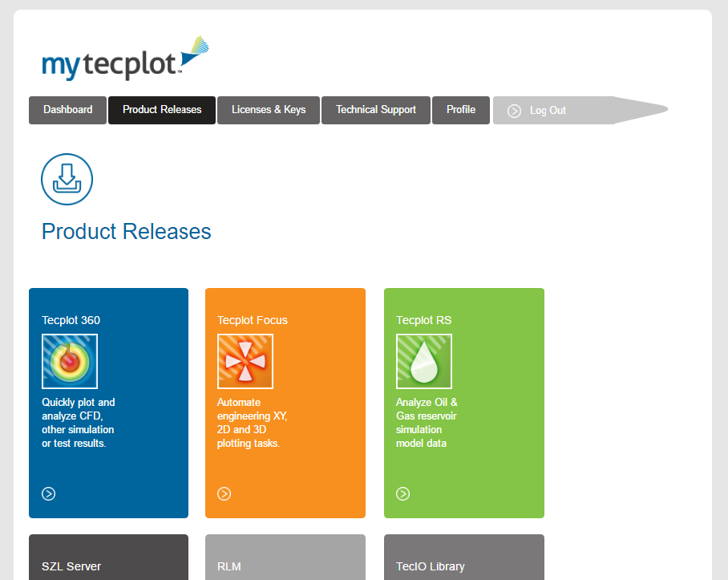This screenshot has height=580, width=728.
Task: Click the Product Releases download icon
Action: click(x=67, y=179)
